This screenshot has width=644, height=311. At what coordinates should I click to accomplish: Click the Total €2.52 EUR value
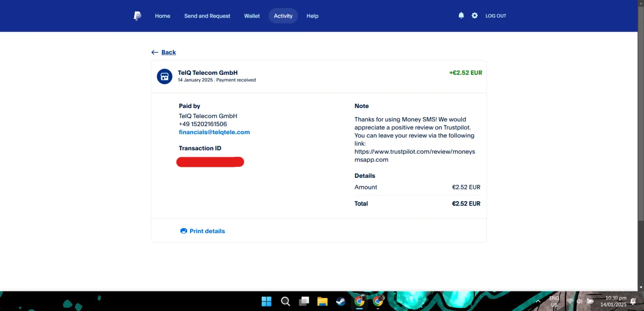[466, 203]
